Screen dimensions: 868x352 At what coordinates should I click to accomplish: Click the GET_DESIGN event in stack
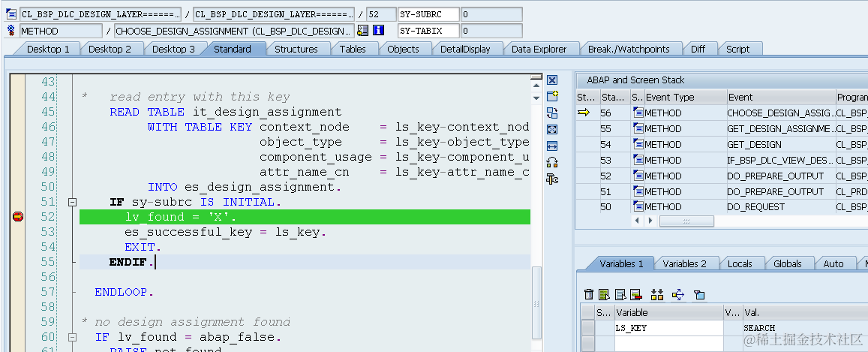pos(755,144)
